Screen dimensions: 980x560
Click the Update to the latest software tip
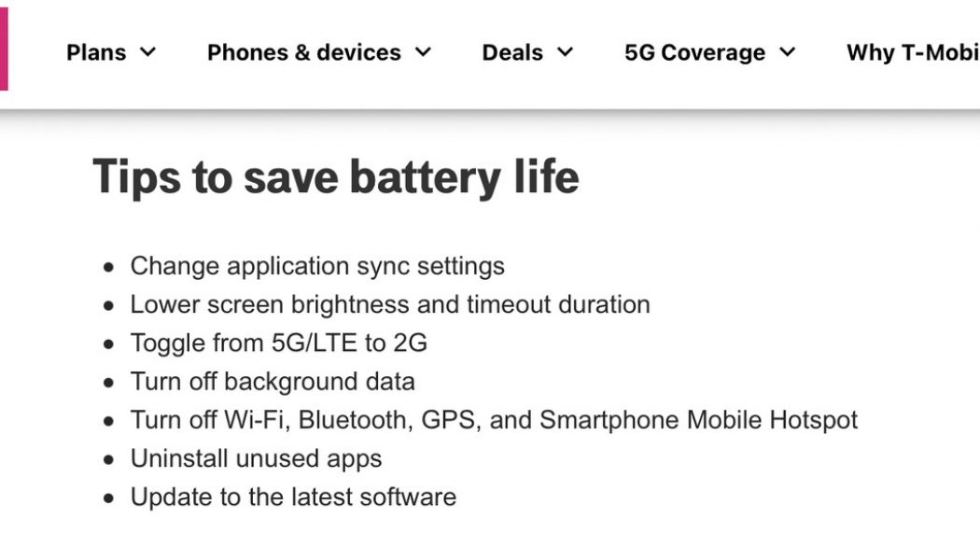click(293, 497)
